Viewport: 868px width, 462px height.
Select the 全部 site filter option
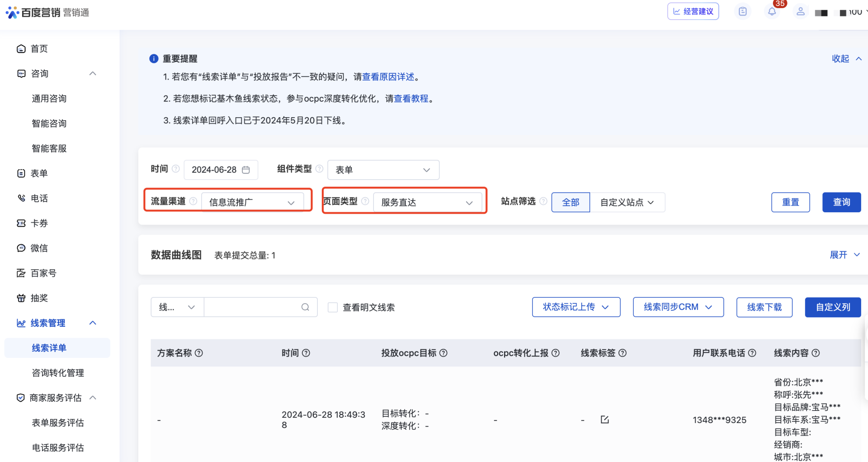[x=571, y=202]
